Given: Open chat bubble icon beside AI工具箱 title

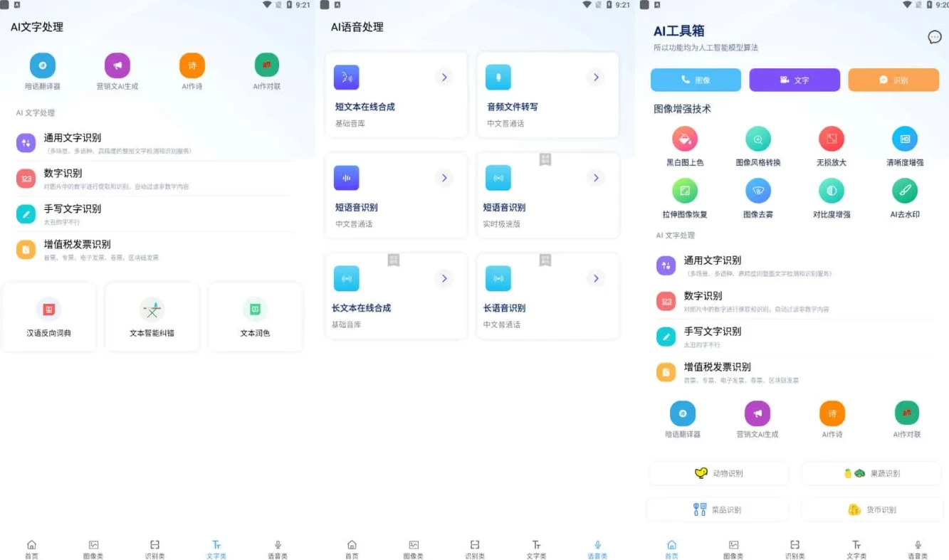Looking at the screenshot, I should 934,37.
